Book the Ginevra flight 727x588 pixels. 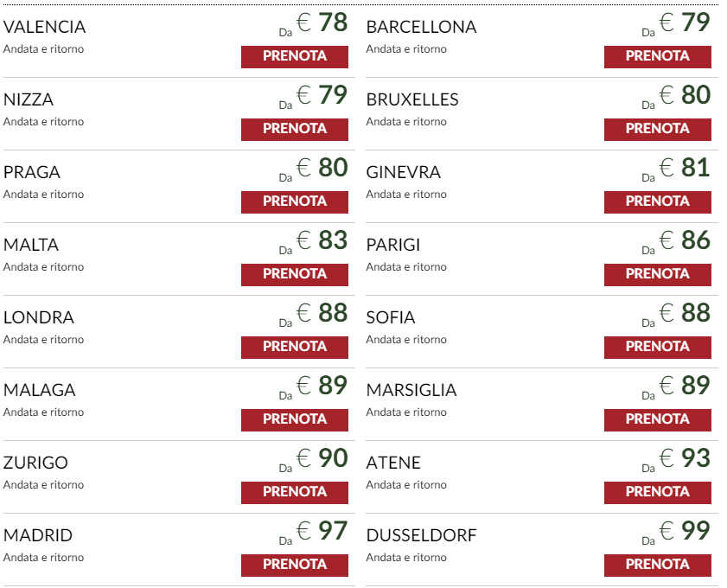(657, 201)
